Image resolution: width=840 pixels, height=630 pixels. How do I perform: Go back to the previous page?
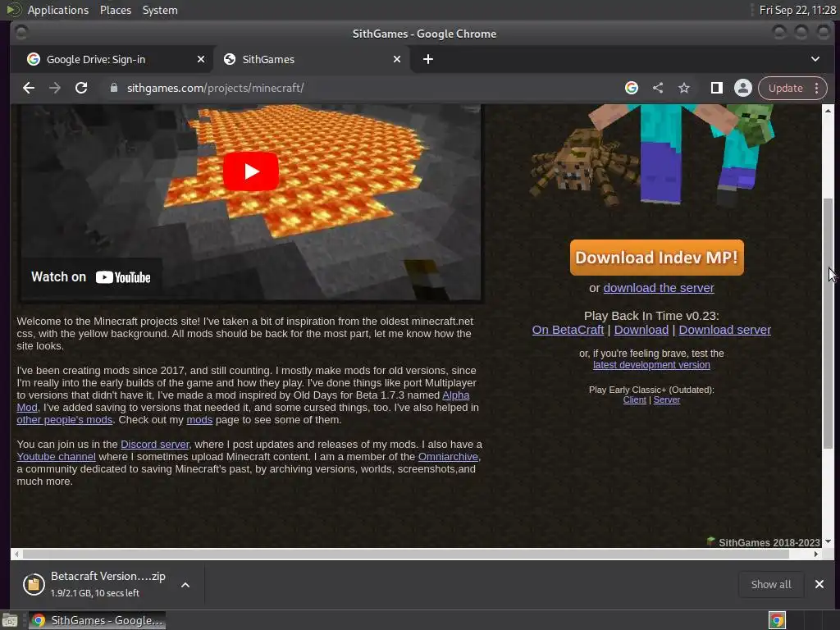coord(29,88)
